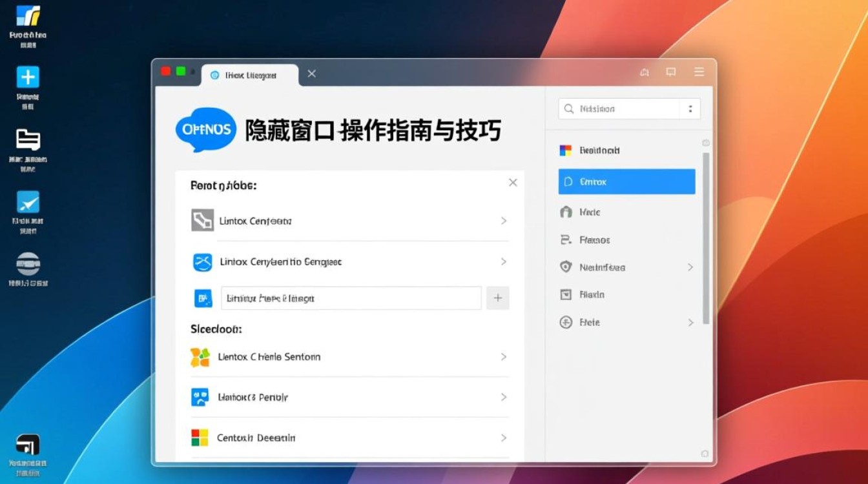Viewport: 868px width, 484px height.
Task: Click the magnifier icon in the search box
Action: 569,108
